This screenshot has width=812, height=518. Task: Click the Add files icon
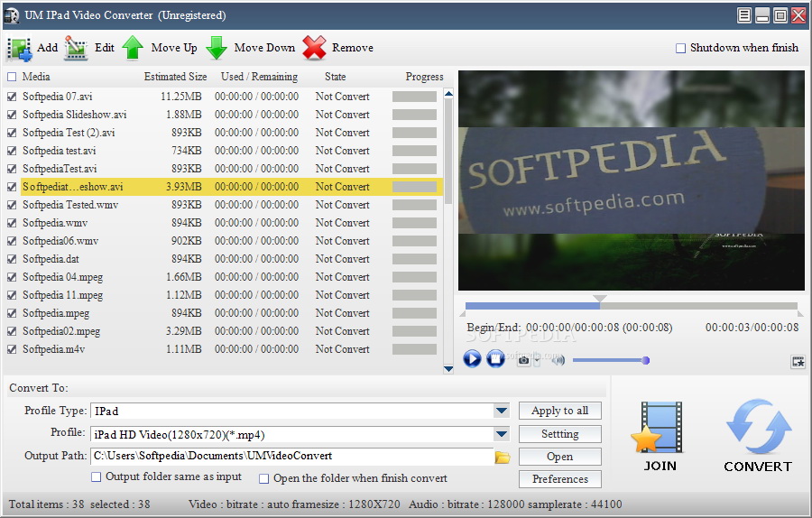point(20,48)
